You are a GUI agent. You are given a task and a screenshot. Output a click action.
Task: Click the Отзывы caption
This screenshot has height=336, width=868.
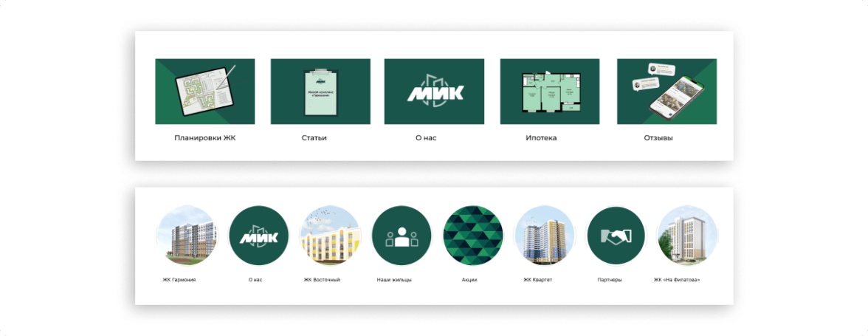coord(658,138)
